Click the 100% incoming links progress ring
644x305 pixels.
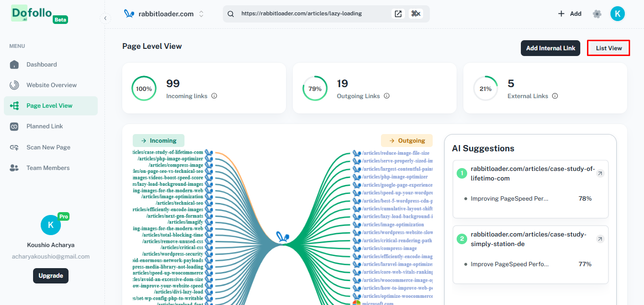click(x=144, y=89)
